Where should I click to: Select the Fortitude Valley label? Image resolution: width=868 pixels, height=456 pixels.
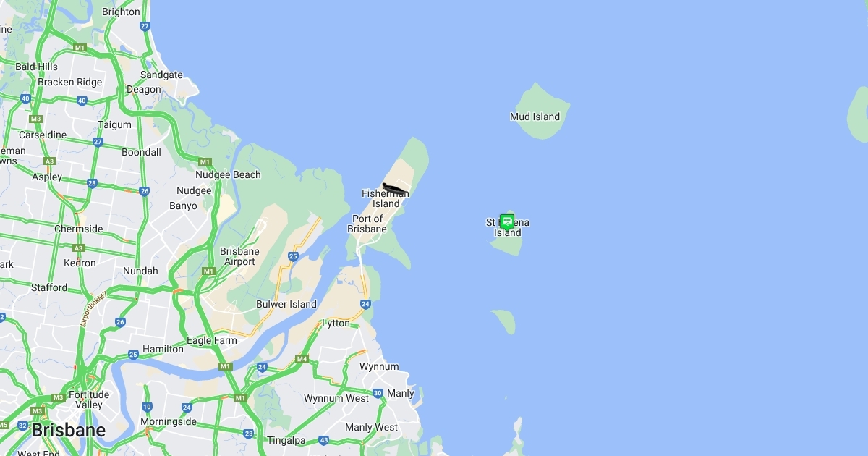click(89, 400)
